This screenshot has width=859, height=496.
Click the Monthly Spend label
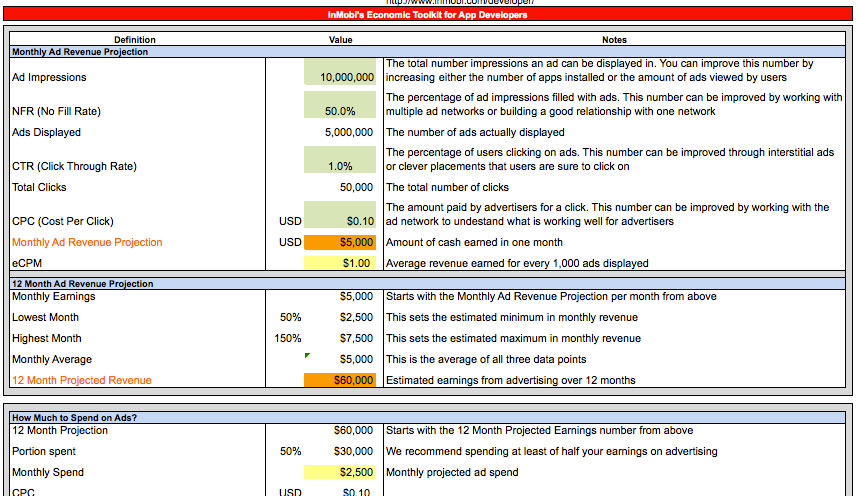point(48,472)
